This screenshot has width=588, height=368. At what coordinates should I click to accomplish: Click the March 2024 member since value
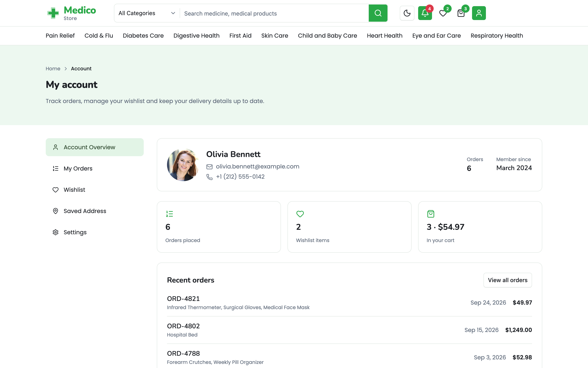point(514,168)
